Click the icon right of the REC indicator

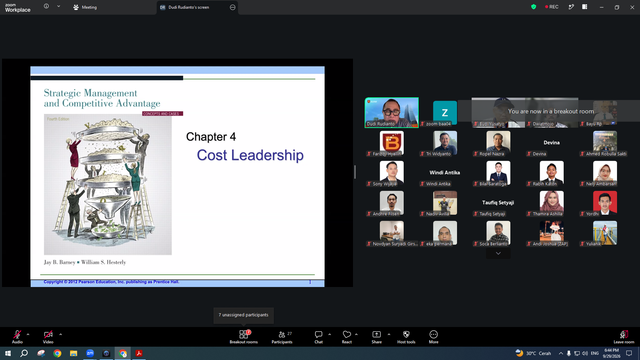click(571, 7)
